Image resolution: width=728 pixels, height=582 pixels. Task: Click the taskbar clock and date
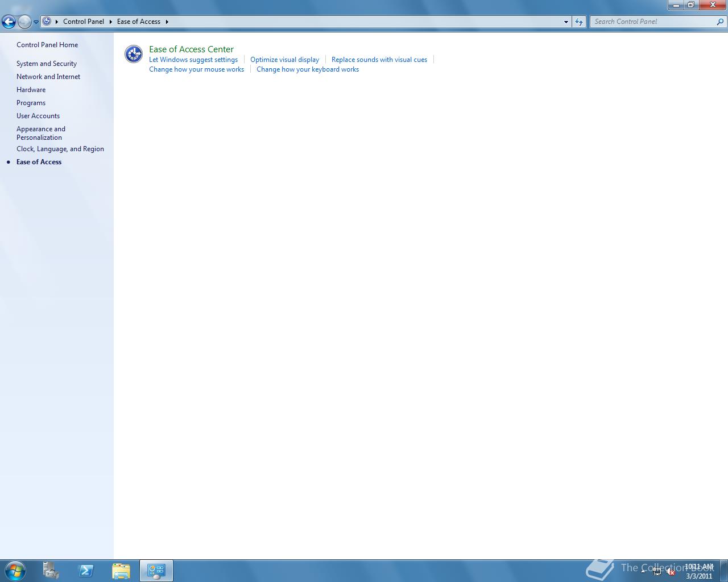pyautogui.click(x=699, y=571)
